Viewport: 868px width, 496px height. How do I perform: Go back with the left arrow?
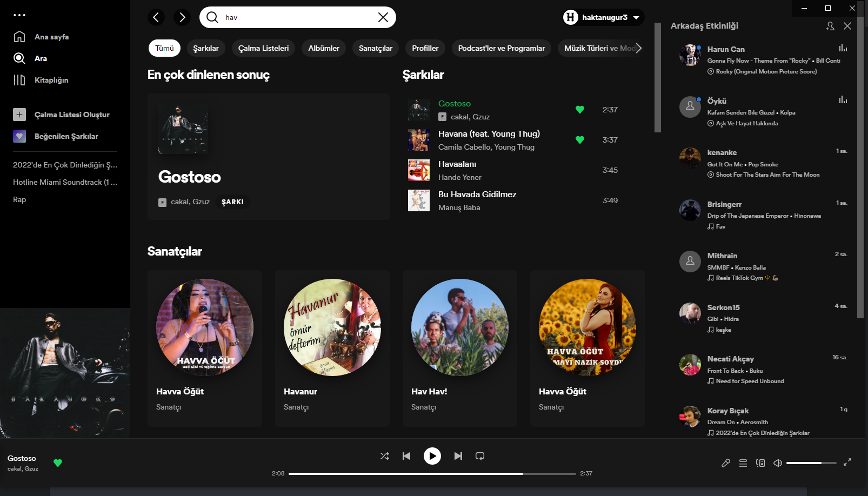pos(156,17)
